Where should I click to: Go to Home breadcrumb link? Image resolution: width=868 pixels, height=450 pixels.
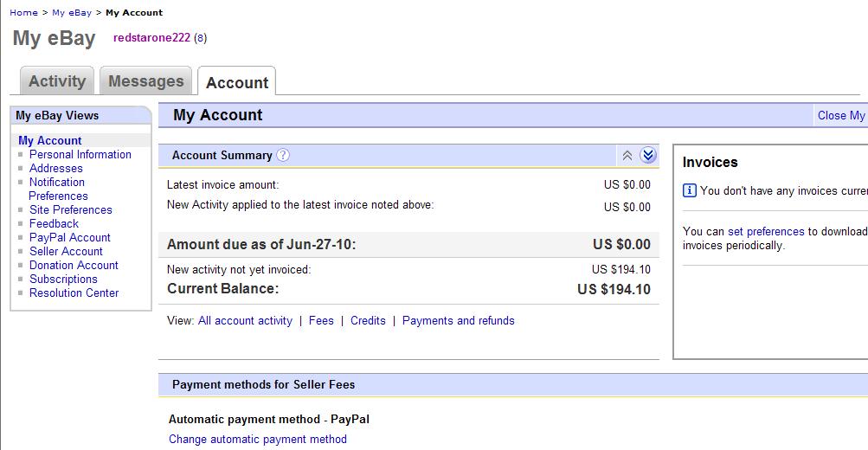(24, 12)
